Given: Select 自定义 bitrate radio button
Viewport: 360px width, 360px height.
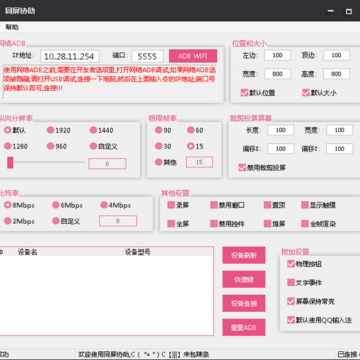Looking at the screenshot, I should coord(56,221).
